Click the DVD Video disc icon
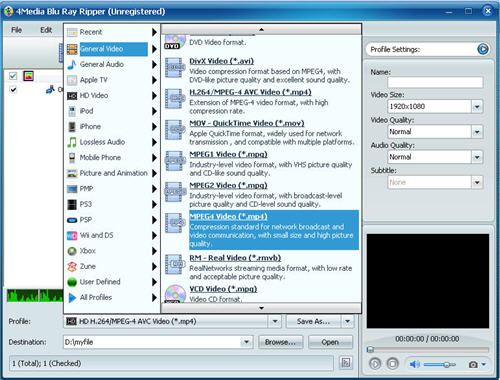The height and width of the screenshot is (380, 500). (175, 42)
